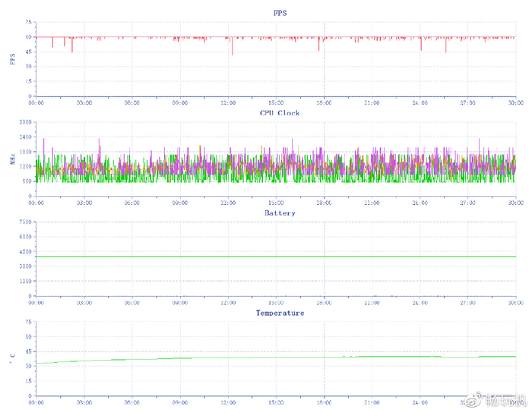The image size is (532, 413).
Task: Click 09:00 time label under Battery chart
Action: [x=180, y=303]
